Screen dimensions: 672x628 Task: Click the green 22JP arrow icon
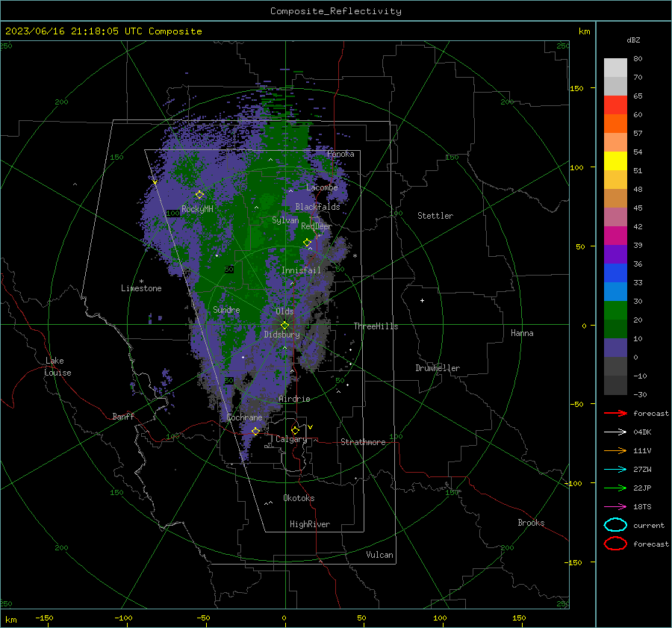615,488
